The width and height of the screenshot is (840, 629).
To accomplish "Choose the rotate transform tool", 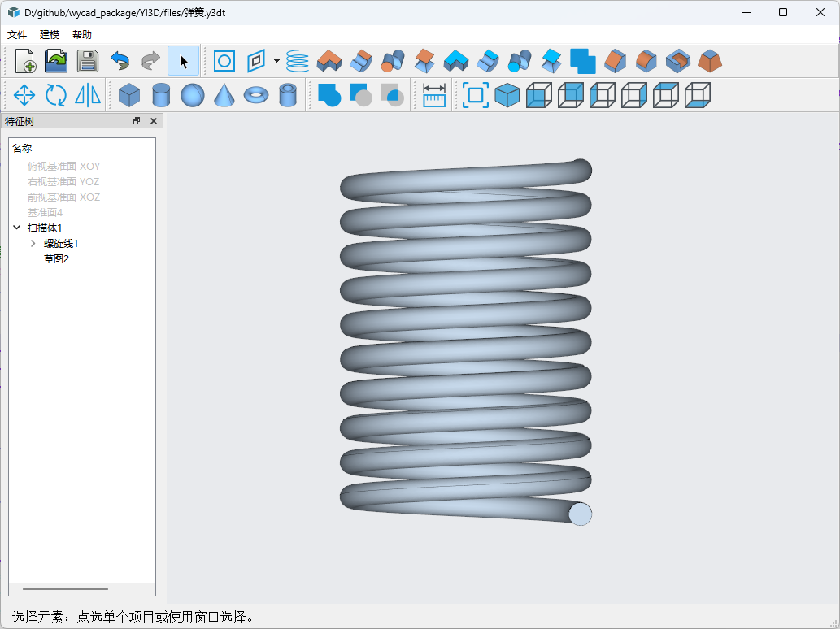I will pos(56,95).
